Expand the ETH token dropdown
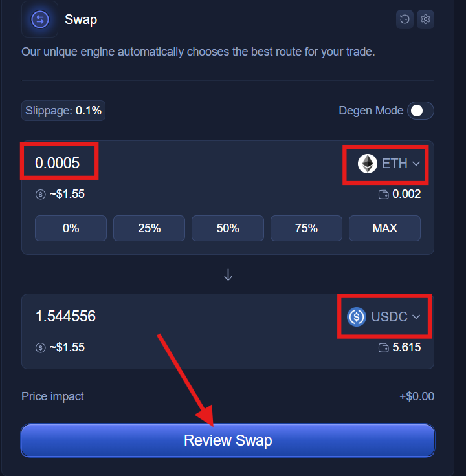Screen dimensions: 466x476 [x=416, y=164]
